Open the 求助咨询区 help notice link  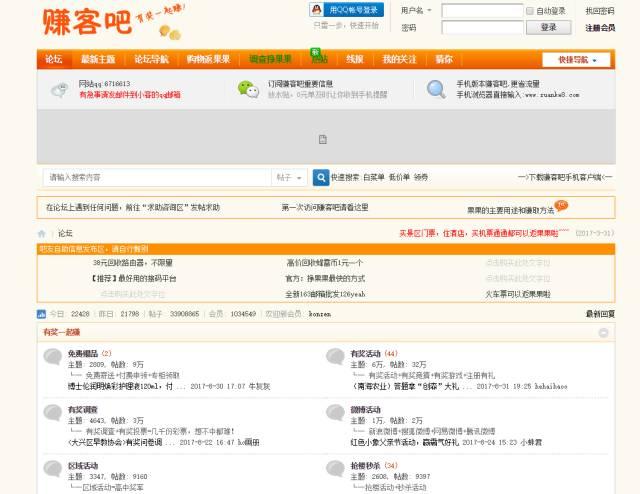pyautogui.click(x=133, y=207)
